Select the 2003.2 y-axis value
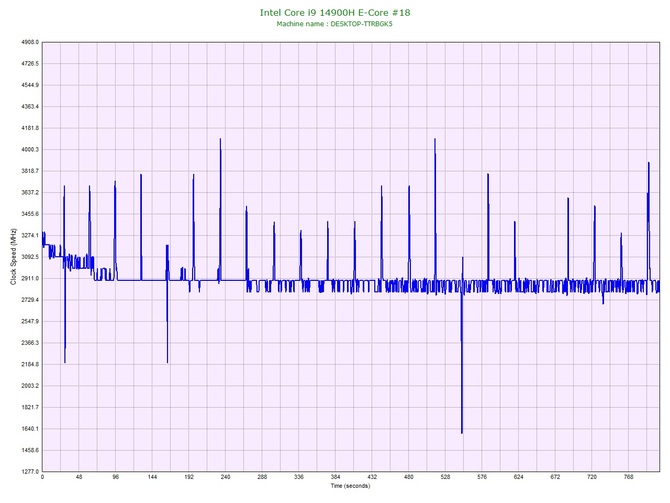Viewport: 670px width, 503px height. tap(30, 386)
